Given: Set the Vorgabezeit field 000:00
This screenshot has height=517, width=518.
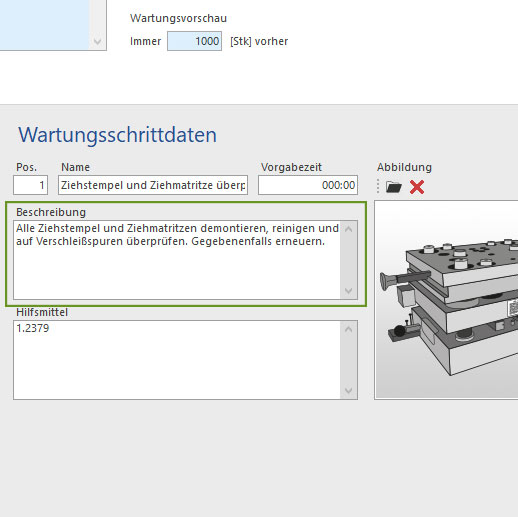Looking at the screenshot, I should click(x=308, y=185).
